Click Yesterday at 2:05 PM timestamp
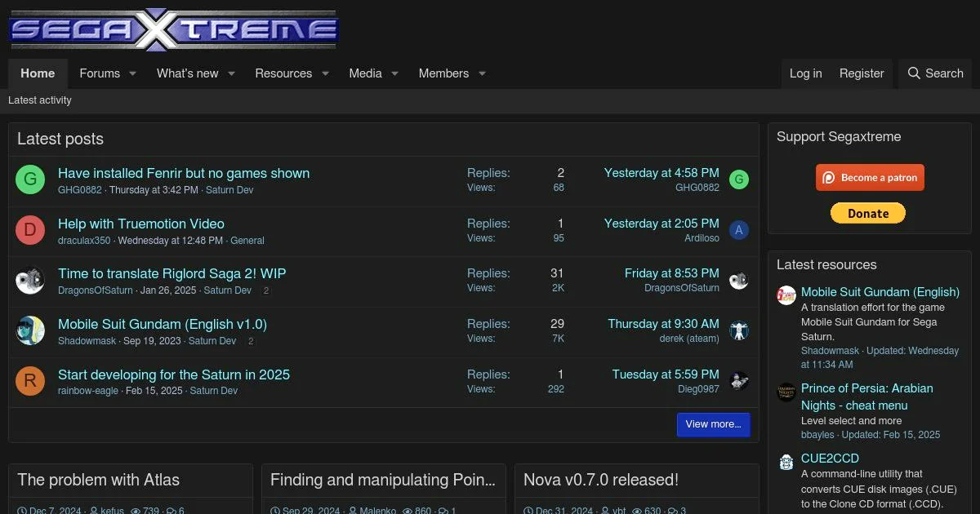980x514 pixels. 661,224
